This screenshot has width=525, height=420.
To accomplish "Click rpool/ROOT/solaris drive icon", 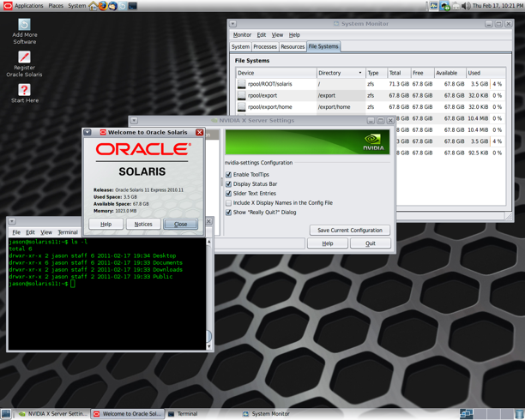I will [241, 84].
